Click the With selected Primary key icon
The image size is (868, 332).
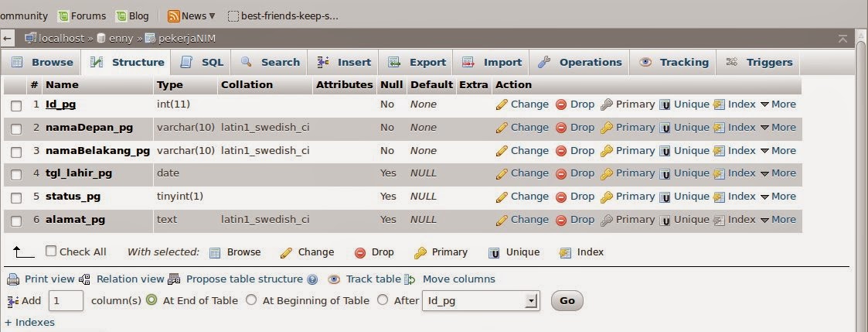pos(420,253)
